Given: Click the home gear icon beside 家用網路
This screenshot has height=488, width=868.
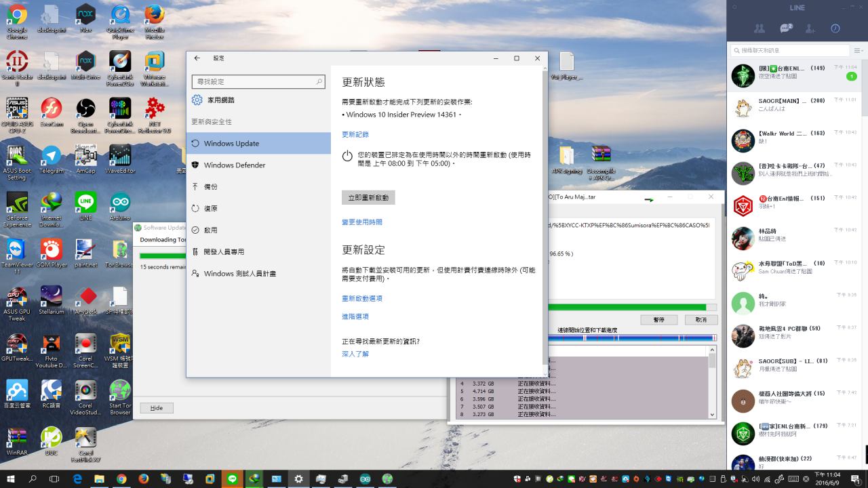Looking at the screenshot, I should 197,100.
